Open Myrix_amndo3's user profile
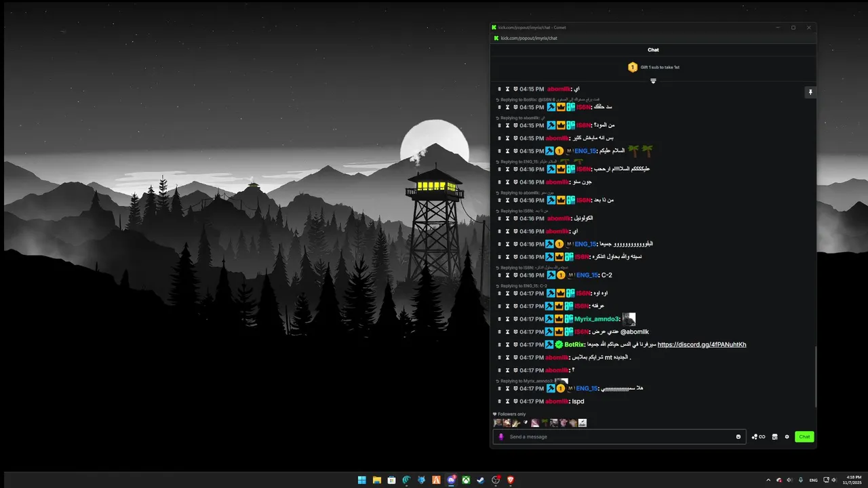The width and height of the screenshot is (868, 488). tap(597, 319)
